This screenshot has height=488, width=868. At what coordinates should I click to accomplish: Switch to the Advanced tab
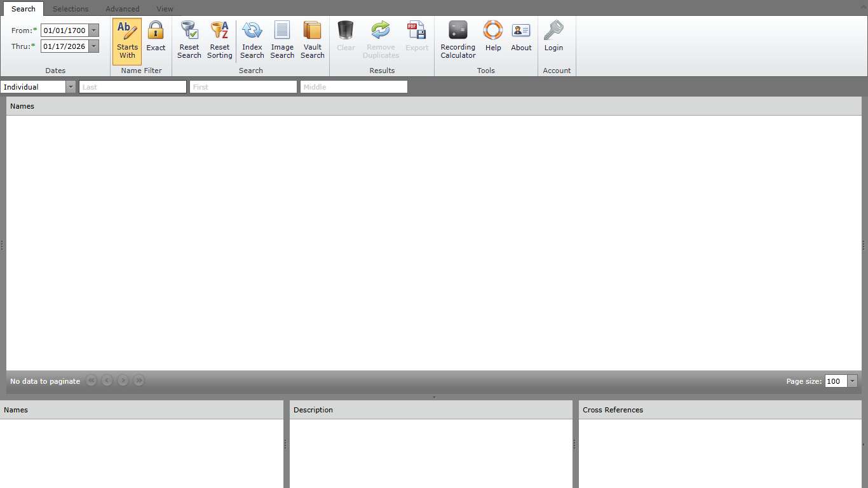[x=123, y=9]
